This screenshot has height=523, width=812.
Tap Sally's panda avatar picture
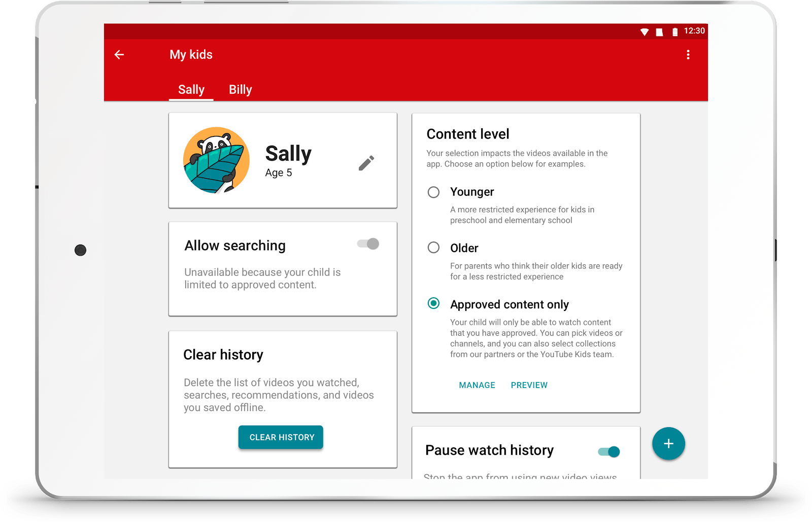(217, 160)
